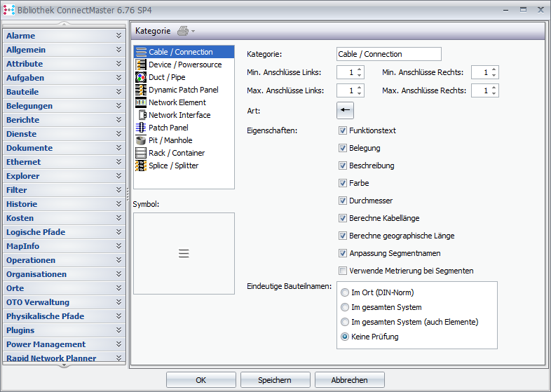551x392 pixels.
Task: Choose Im gesamten System (auch Elemente)
Action: click(x=345, y=322)
